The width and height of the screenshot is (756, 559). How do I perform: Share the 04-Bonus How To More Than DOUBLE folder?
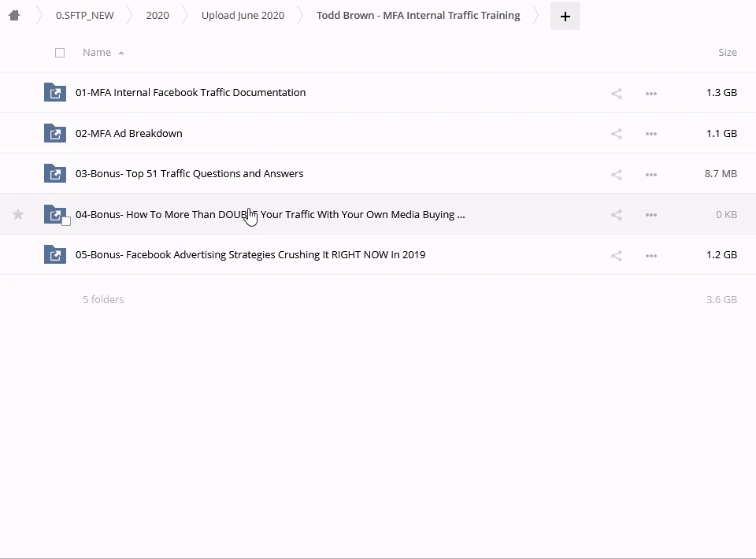point(616,215)
